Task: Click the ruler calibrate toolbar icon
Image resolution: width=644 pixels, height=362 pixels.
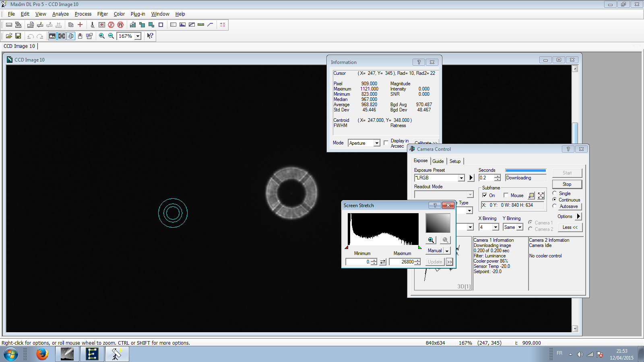Action: (x=9, y=25)
